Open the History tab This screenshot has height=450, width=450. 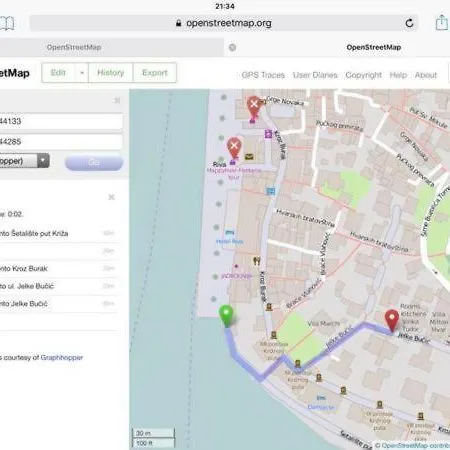point(111,72)
